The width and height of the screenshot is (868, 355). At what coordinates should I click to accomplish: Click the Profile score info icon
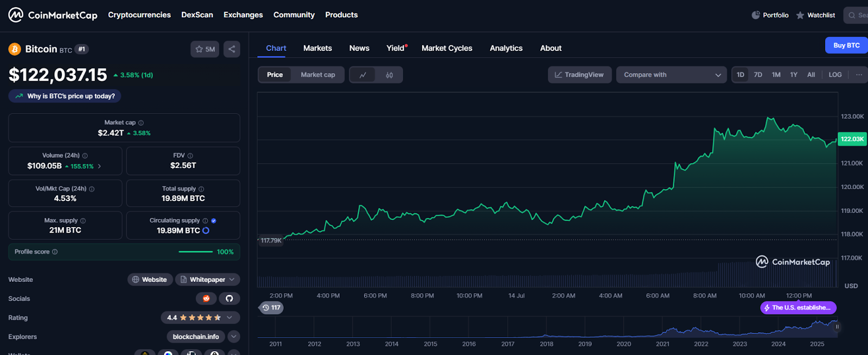(55, 252)
